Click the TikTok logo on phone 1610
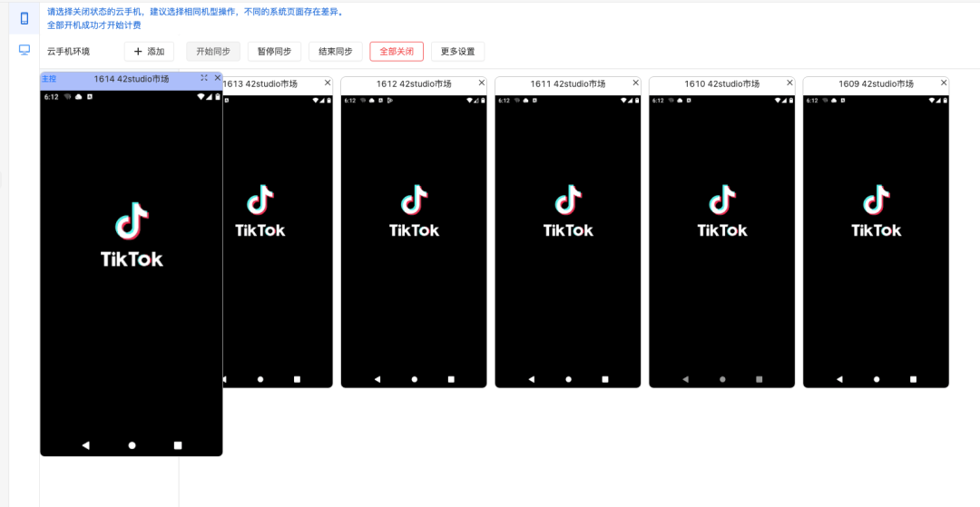Viewport: 980px width, 507px height. (x=722, y=210)
